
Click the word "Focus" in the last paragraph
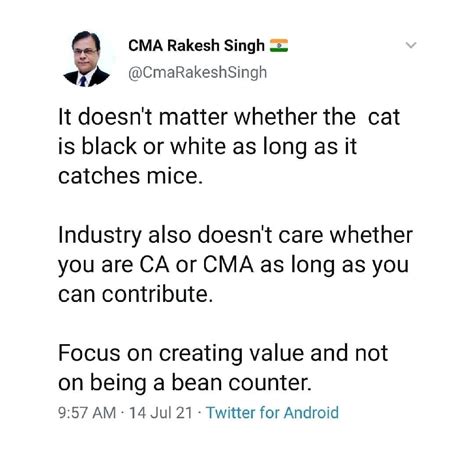click(x=89, y=353)
